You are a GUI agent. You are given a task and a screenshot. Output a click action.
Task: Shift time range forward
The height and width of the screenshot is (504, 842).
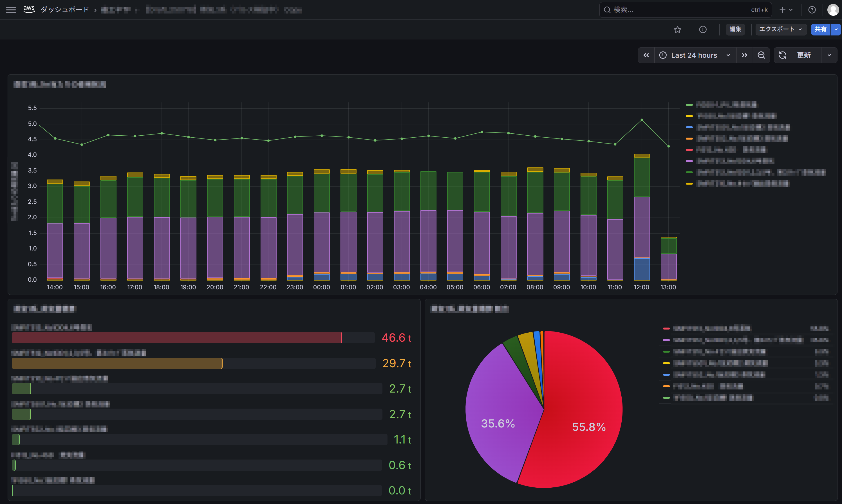(745, 55)
